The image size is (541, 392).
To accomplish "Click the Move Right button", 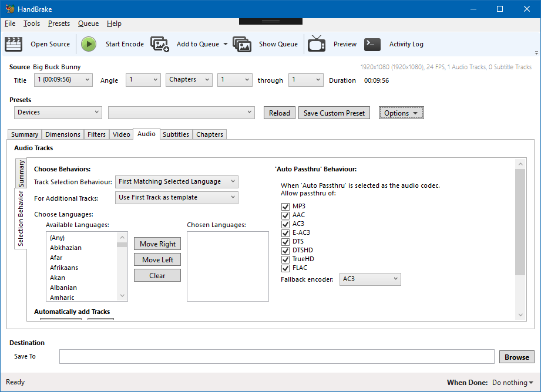I will pyautogui.click(x=157, y=244).
